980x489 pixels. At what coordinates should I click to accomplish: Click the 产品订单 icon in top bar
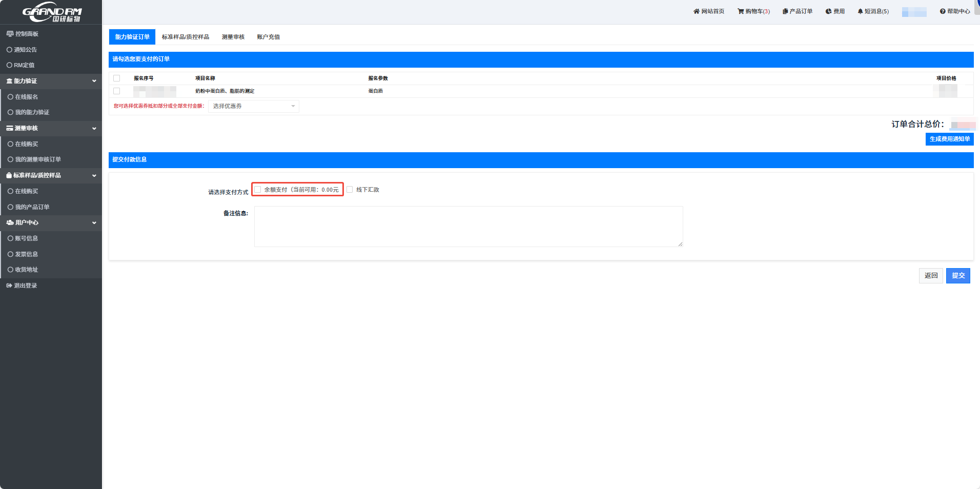point(785,11)
